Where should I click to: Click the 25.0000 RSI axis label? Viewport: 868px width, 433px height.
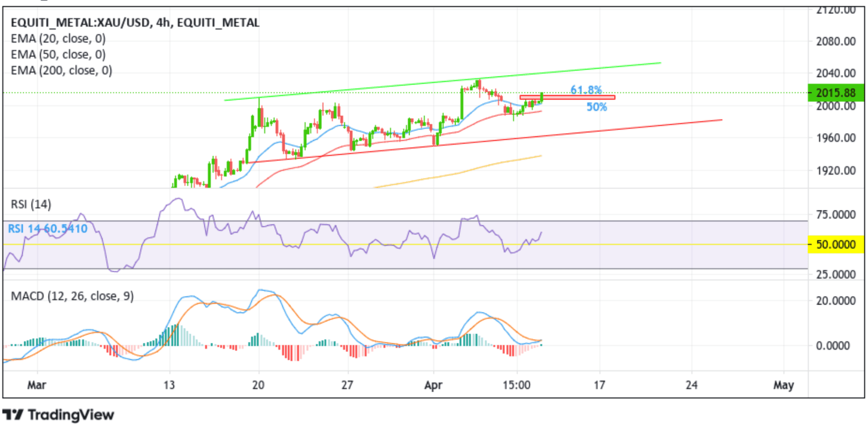click(836, 274)
